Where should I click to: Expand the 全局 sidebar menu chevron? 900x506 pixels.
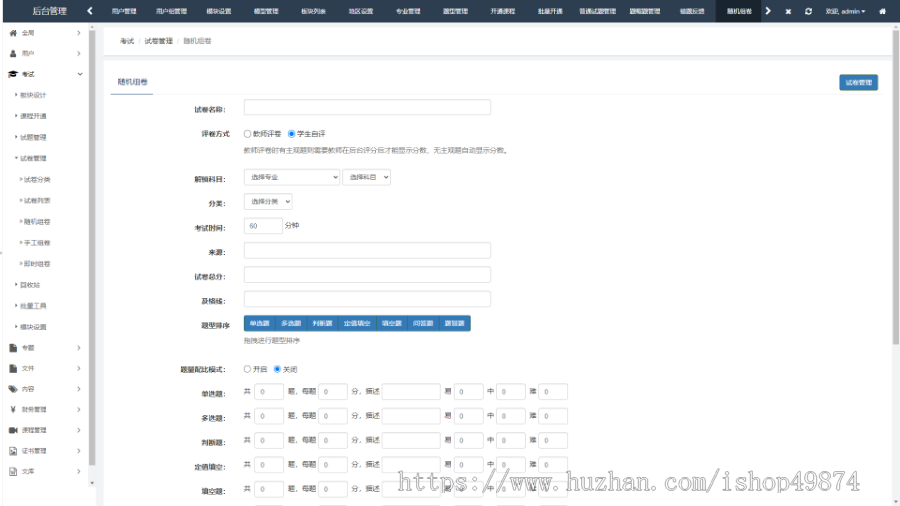click(x=79, y=33)
